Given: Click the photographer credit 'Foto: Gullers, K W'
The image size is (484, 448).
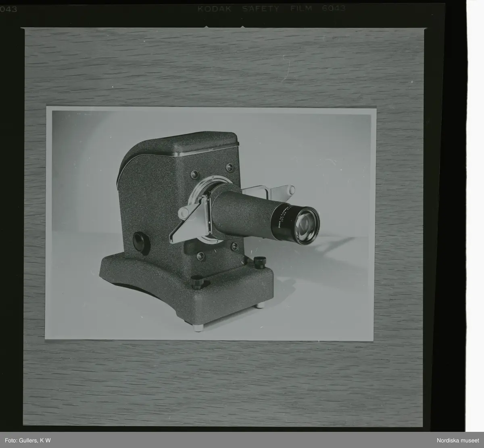Looking at the screenshot, I should point(25,440).
